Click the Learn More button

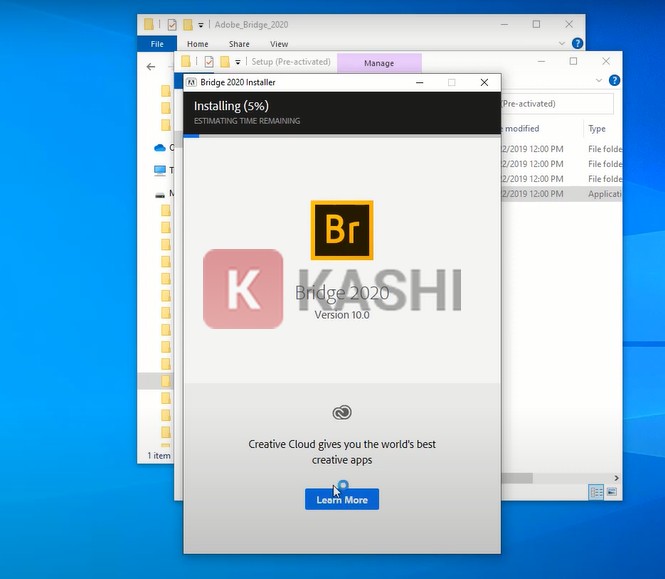click(x=341, y=499)
